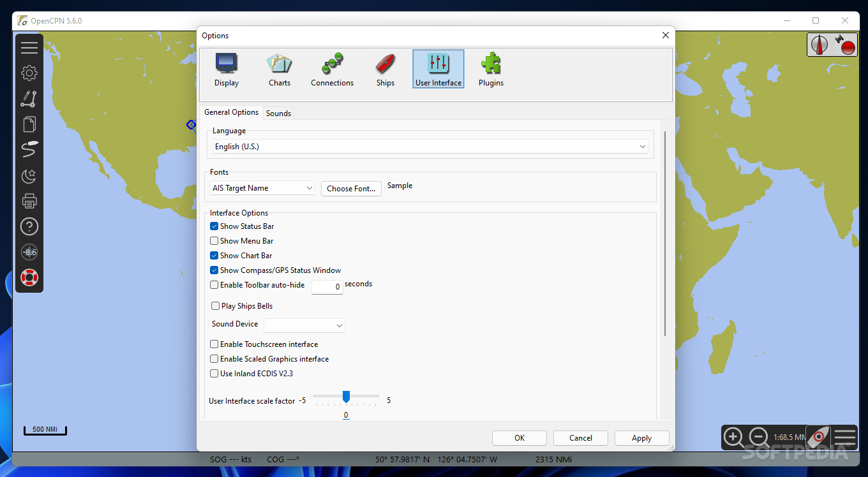Image resolution: width=868 pixels, height=477 pixels.
Task: Uncheck Show Chart Bar
Action: tap(214, 256)
